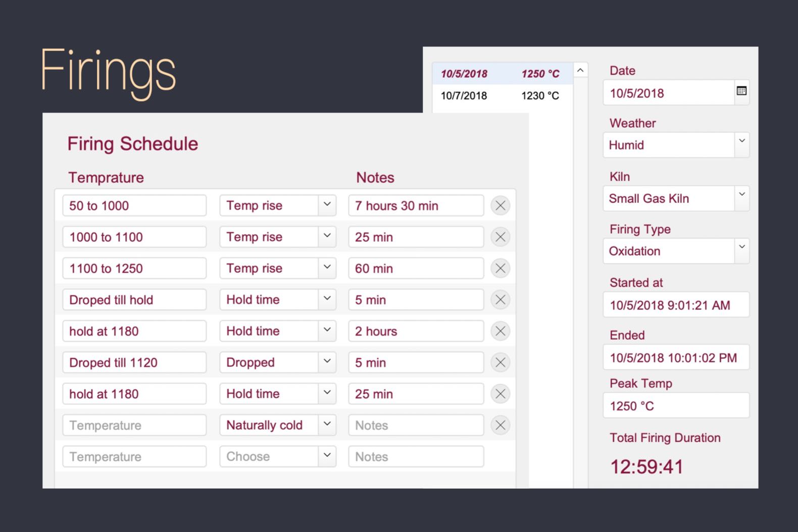Remove the '1000 to 1100' schedule row
This screenshot has height=532, width=798.
(x=500, y=237)
